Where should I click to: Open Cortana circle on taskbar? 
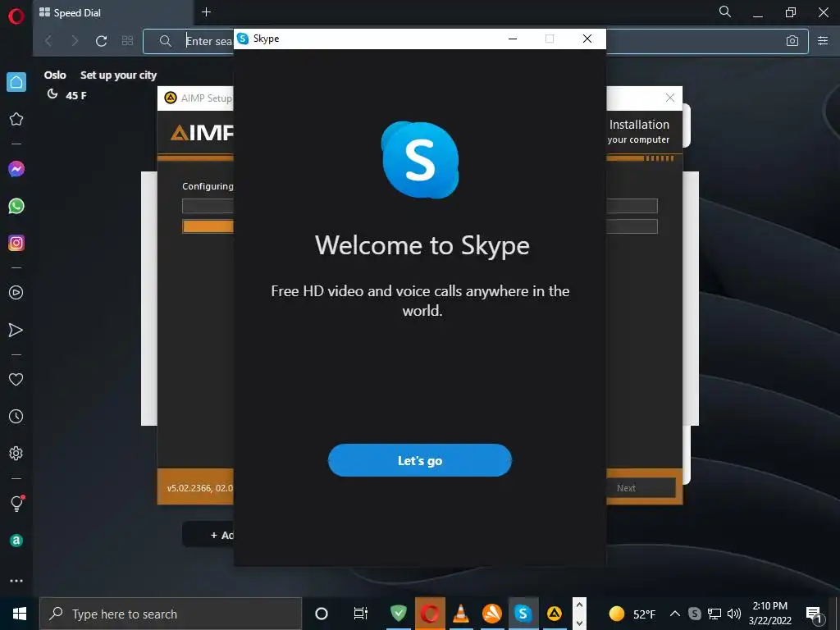(x=322, y=614)
